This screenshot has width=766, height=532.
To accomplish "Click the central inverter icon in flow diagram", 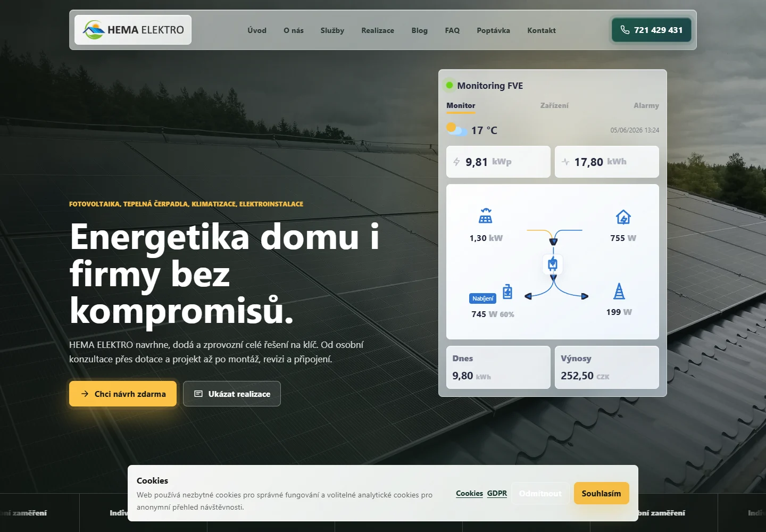I will [x=553, y=264].
